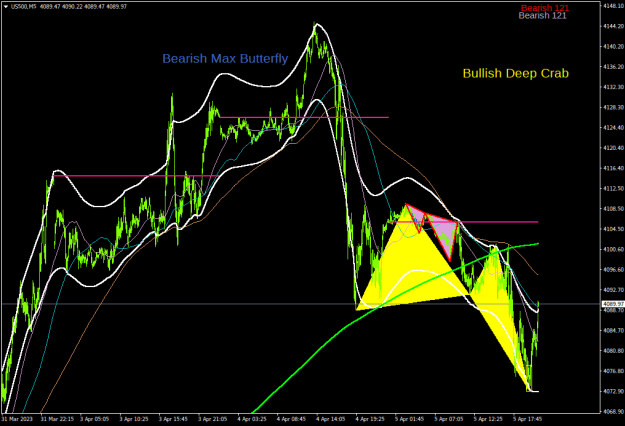Screen dimensions: 625x426
Task: Click the '31 Mar 2023' date label
Action: pos(17,419)
